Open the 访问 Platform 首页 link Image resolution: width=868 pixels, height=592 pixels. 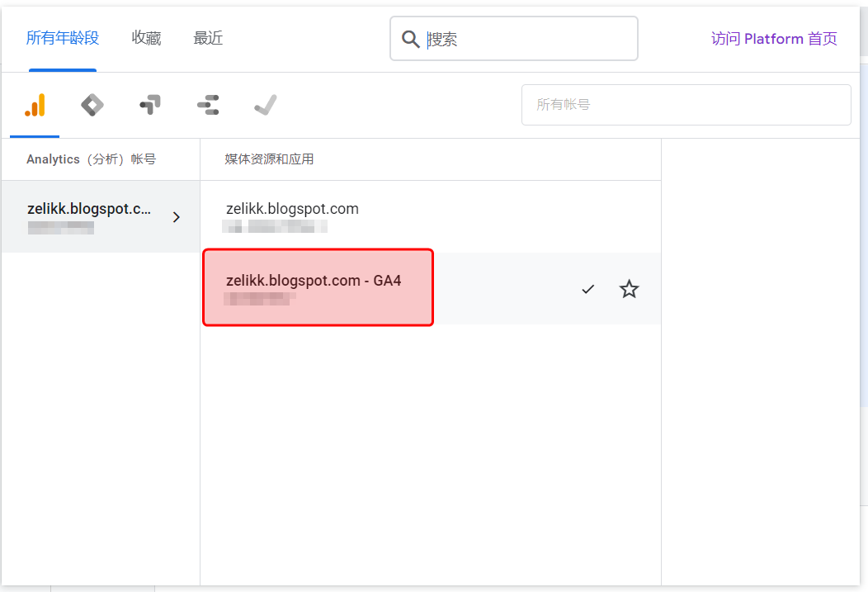coord(774,39)
